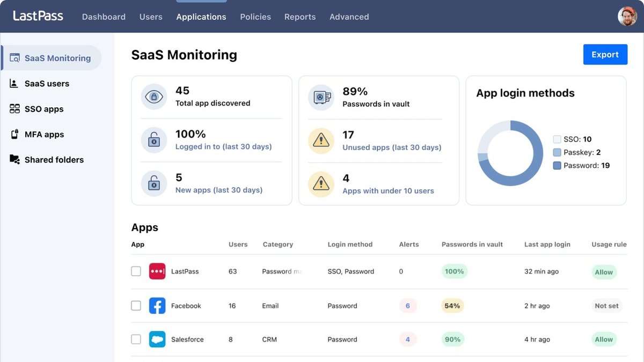Click the Salesforce alerts badge showing 4
This screenshot has width=644, height=362.
click(408, 339)
